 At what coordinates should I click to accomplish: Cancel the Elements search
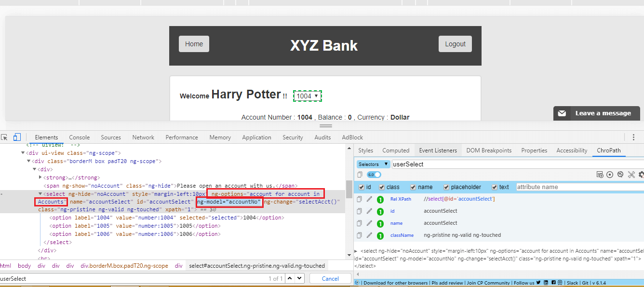coord(330,278)
